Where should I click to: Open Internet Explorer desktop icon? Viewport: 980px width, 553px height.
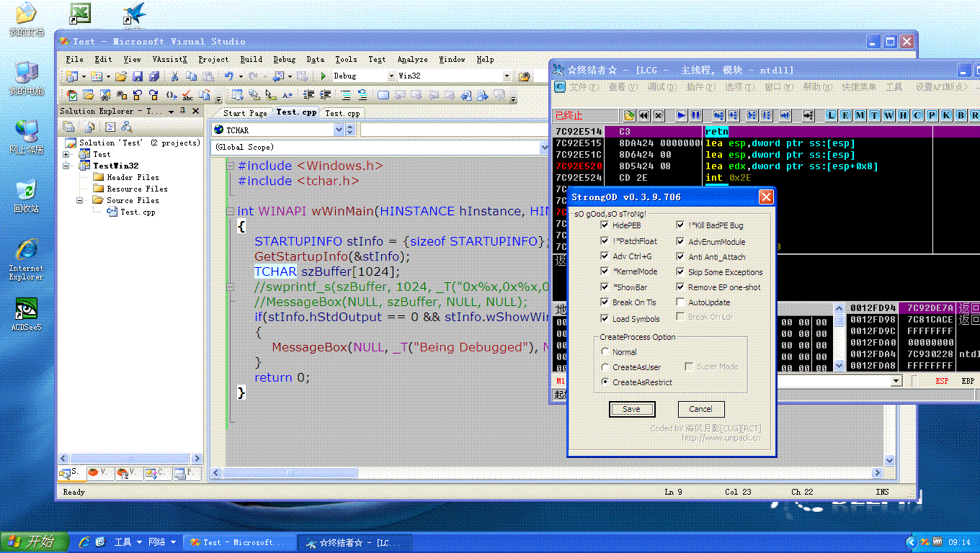point(26,258)
